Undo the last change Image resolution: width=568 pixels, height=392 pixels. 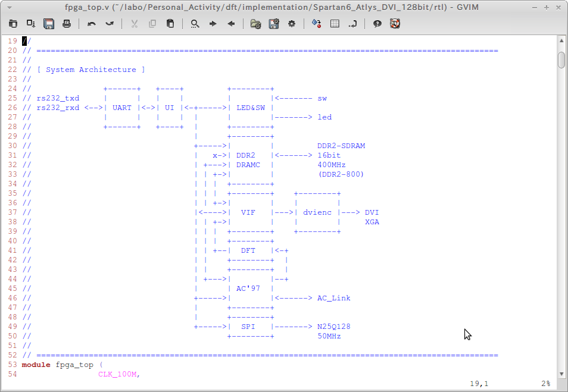point(91,24)
